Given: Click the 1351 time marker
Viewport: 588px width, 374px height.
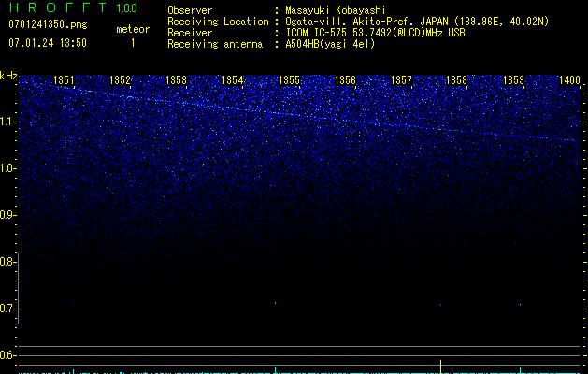Looking at the screenshot, I should [x=65, y=80].
